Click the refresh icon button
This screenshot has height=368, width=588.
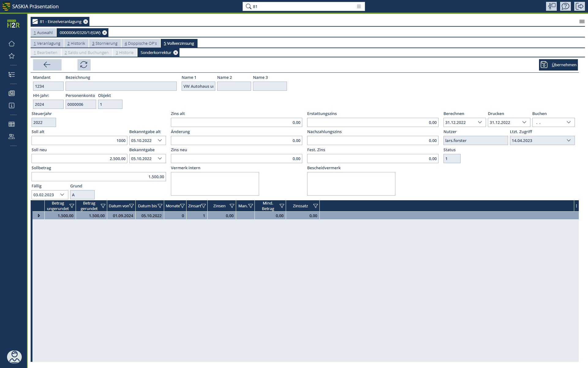[84, 65]
